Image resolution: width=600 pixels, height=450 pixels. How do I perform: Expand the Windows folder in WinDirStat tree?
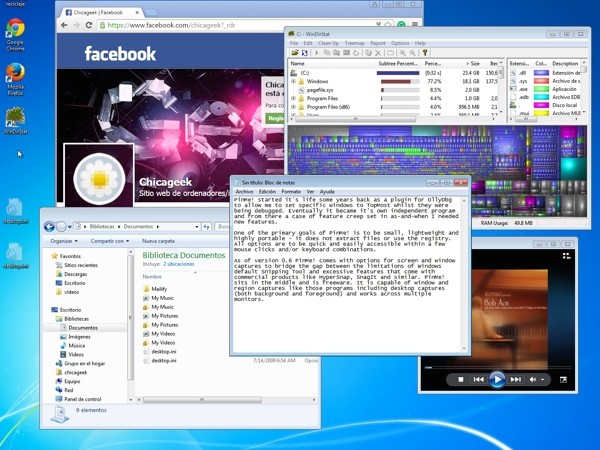[x=293, y=82]
